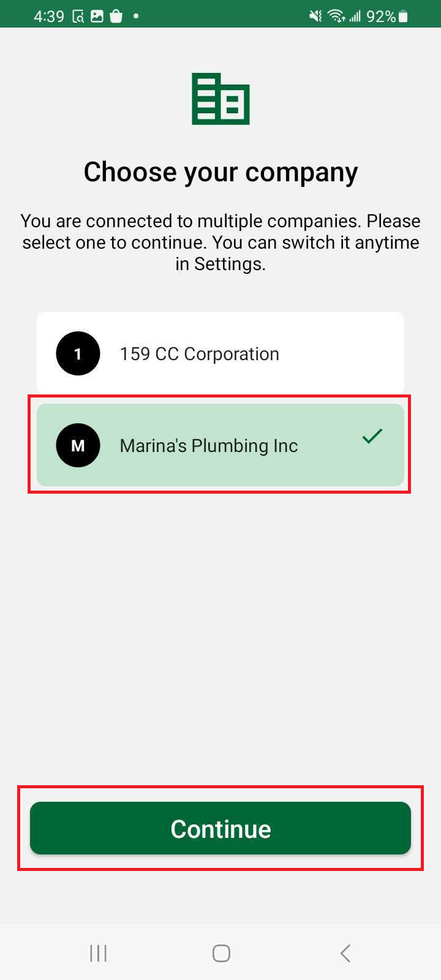Tap the muted sound status icon

[x=315, y=17]
